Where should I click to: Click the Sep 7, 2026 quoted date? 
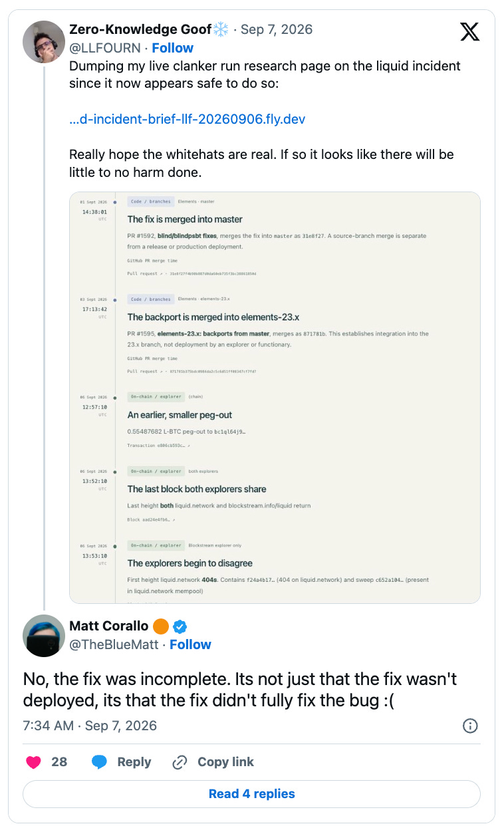(x=277, y=30)
